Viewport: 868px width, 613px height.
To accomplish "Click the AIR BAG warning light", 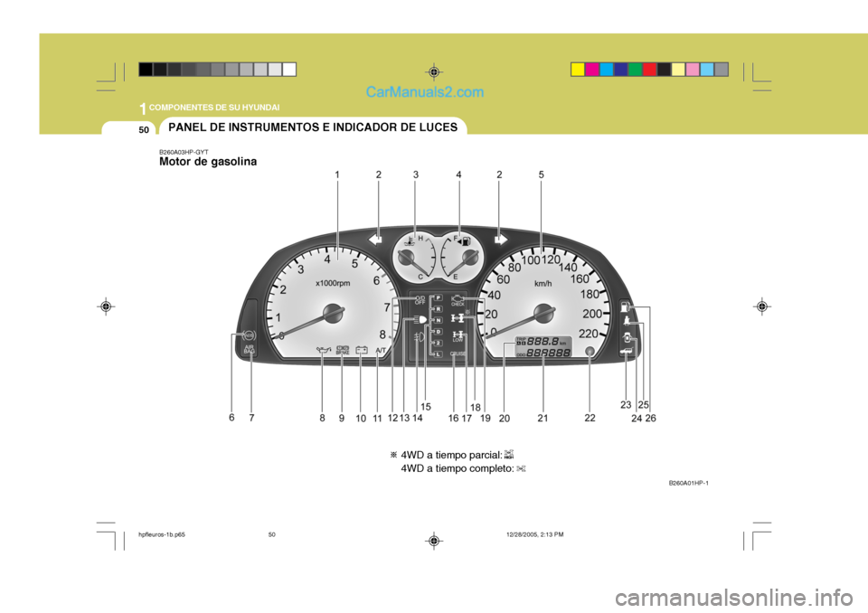I will pos(250,349).
